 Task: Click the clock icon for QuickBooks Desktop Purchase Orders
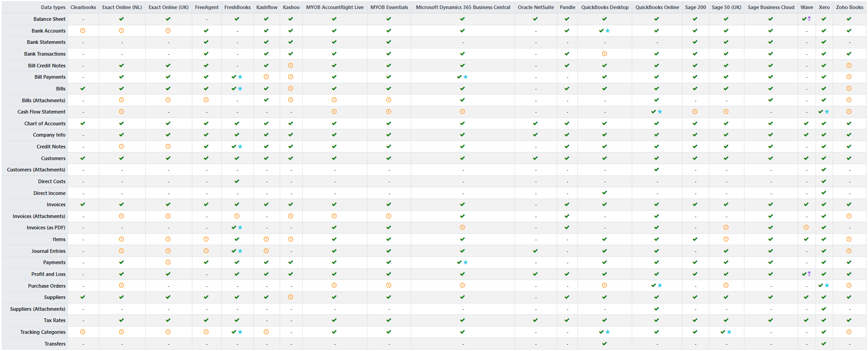(x=605, y=285)
